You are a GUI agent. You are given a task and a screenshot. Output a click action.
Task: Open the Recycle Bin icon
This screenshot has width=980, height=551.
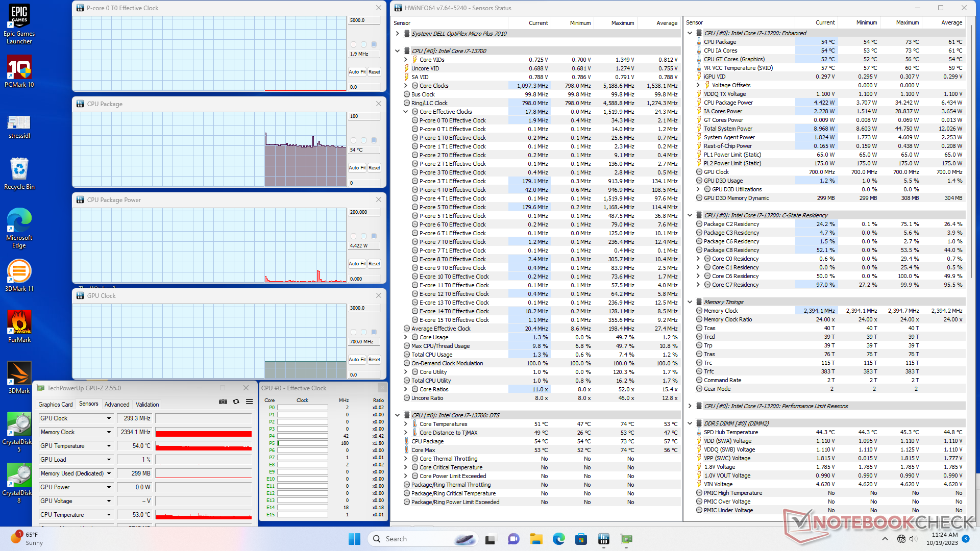[x=19, y=173]
